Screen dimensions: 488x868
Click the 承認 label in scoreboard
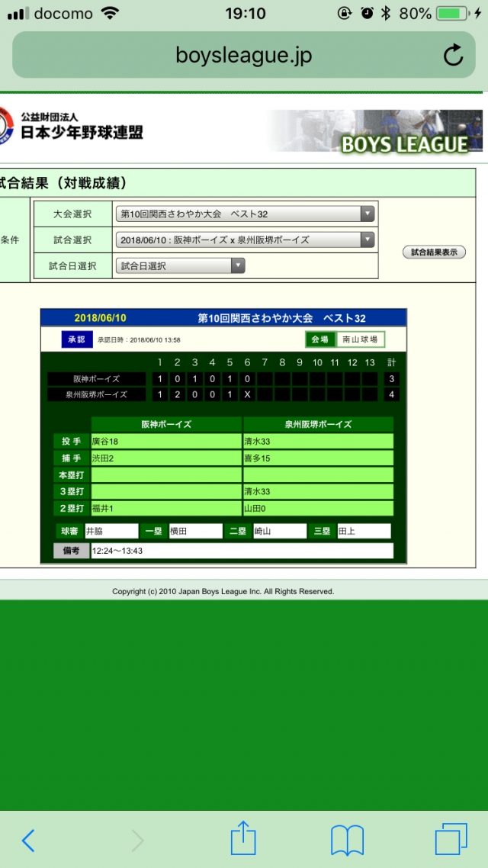pyautogui.click(x=76, y=339)
